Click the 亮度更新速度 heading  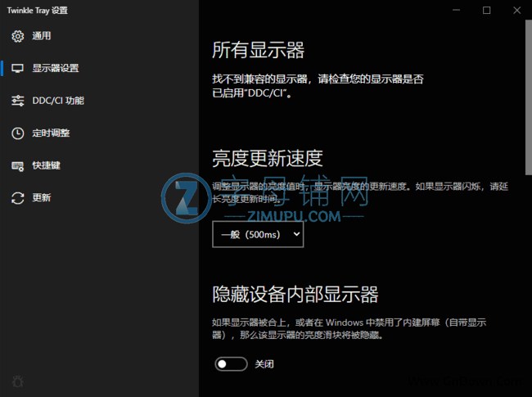click(x=268, y=159)
